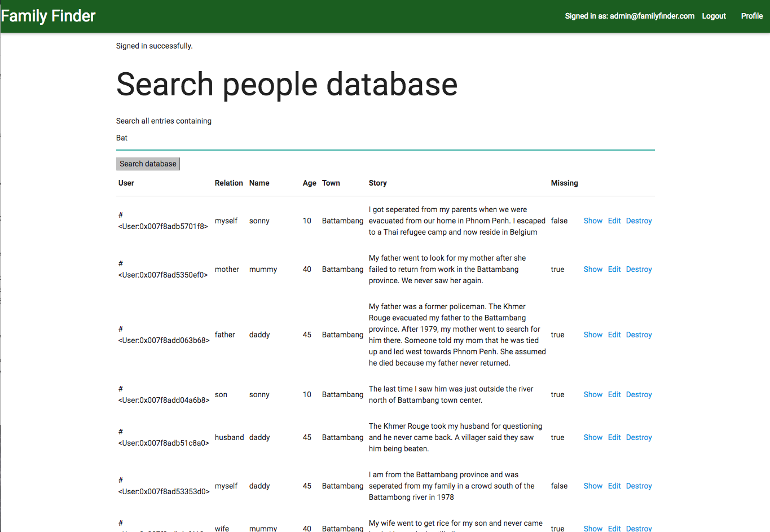The width and height of the screenshot is (770, 532).
Task: Click the 'father' relation cell
Action: tap(225, 335)
